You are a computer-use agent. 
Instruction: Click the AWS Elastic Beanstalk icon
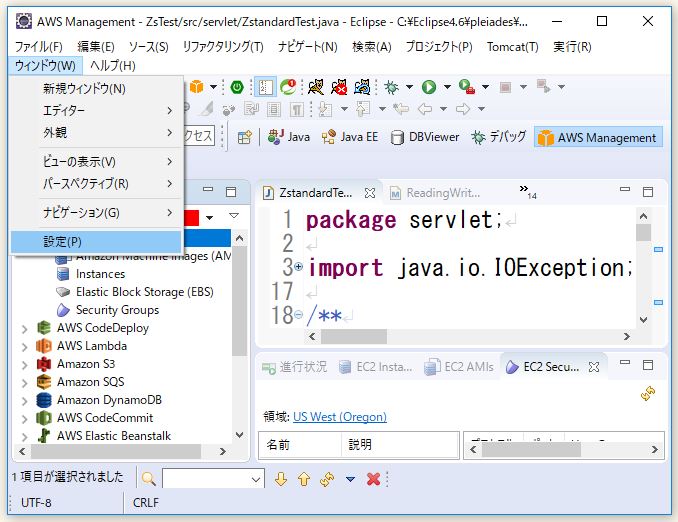(x=44, y=436)
